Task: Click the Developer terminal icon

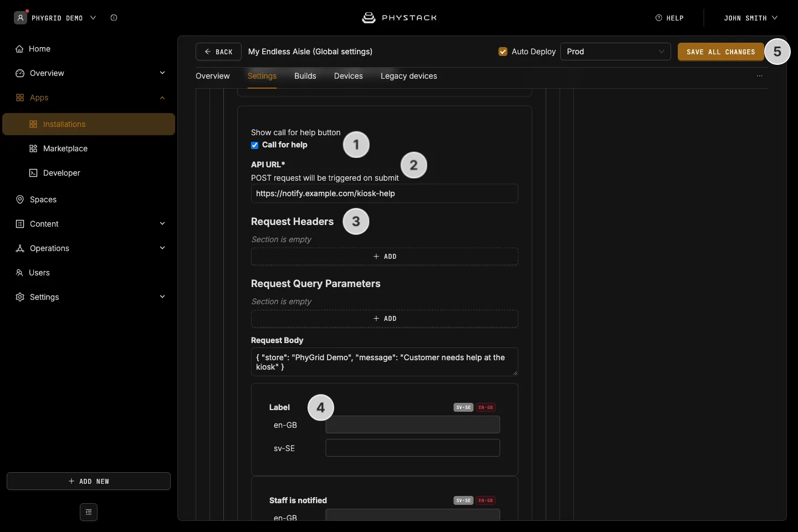Action: (x=33, y=173)
